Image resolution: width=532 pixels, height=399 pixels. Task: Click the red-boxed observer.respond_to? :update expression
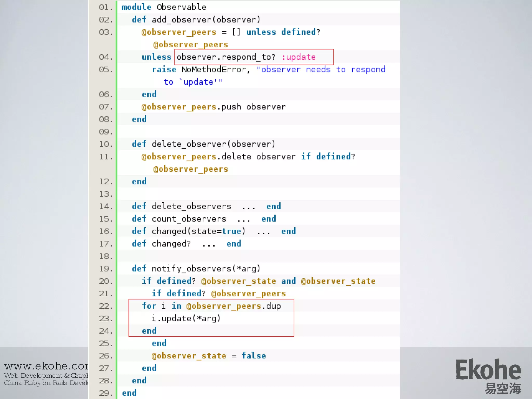tap(254, 57)
